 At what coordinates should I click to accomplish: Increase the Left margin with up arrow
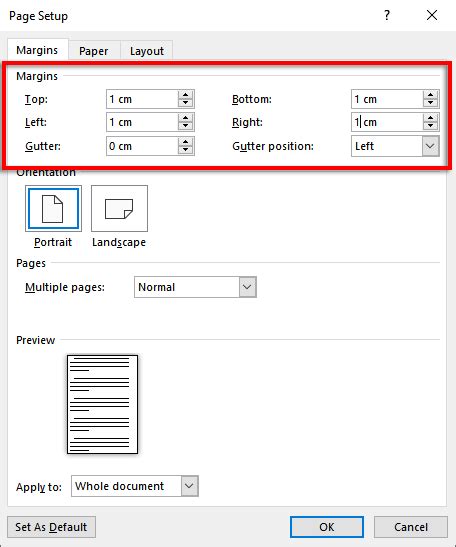point(186,118)
